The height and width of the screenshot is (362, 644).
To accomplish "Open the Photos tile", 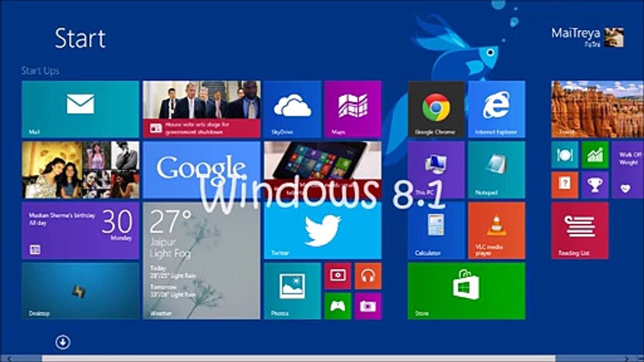I will coord(292,291).
